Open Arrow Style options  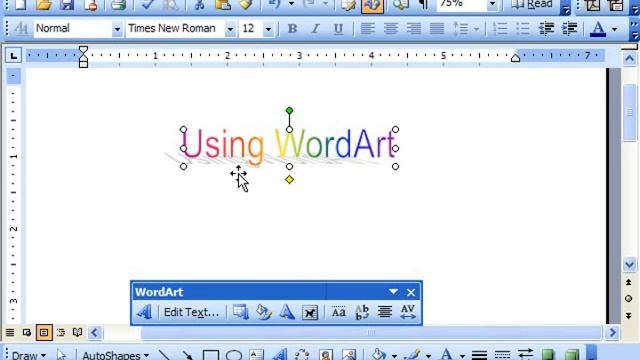[525, 355]
